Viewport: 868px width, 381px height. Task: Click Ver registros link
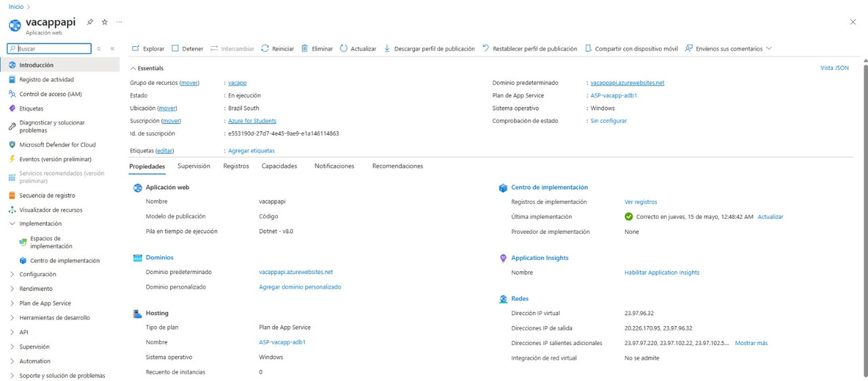tap(641, 202)
